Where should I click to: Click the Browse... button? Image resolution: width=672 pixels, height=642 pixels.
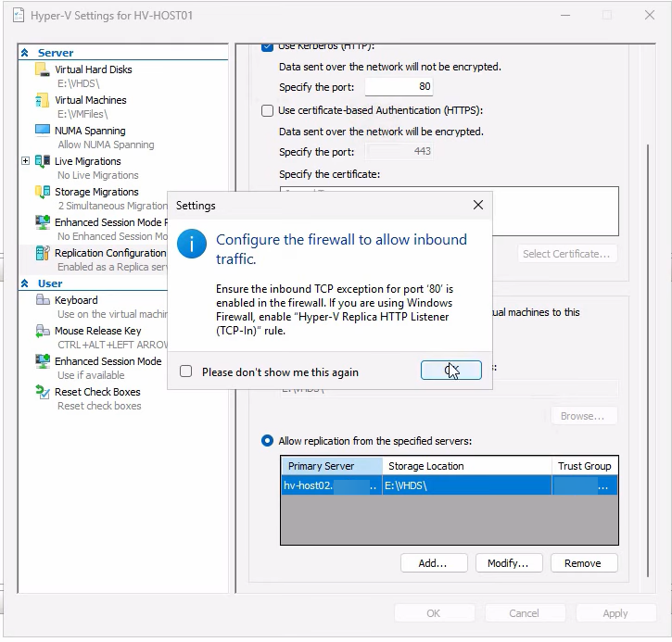point(584,416)
